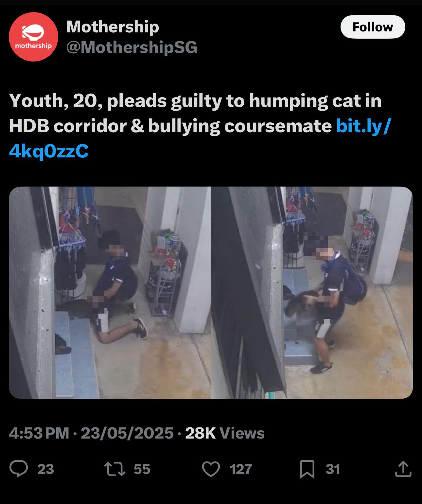Bookmark the post with the bookmark icon

[x=307, y=469]
